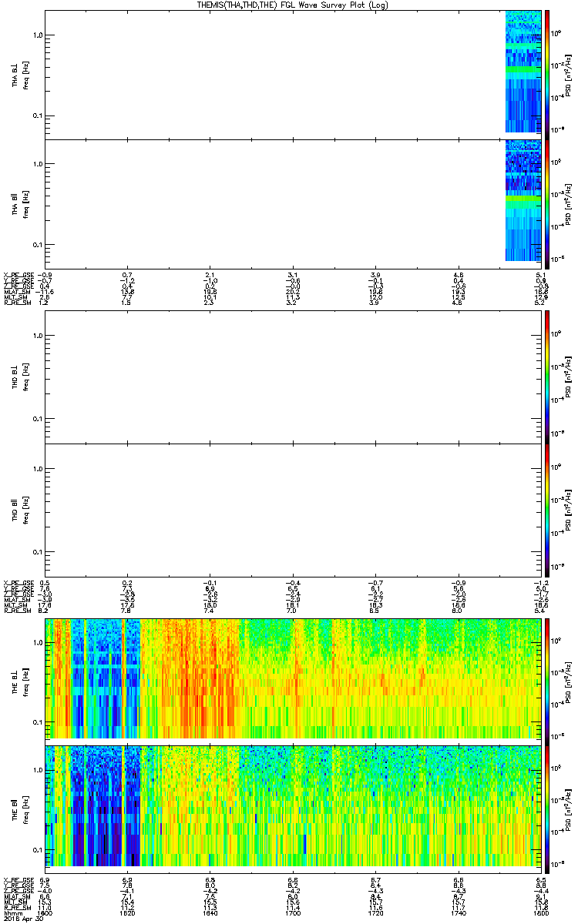Click the 1.0 frequency tick on THD B-parallel axis
Viewport: 578px width, 924px height.
[x=36, y=469]
